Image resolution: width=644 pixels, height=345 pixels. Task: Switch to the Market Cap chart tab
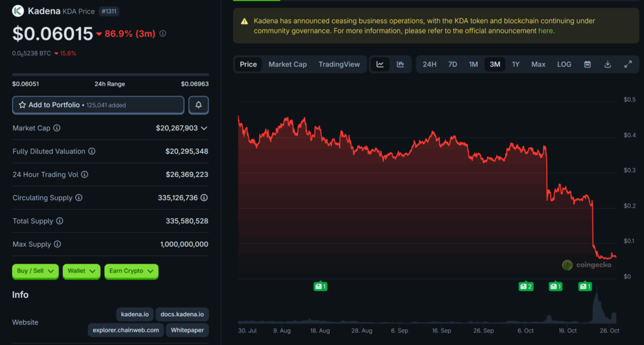[x=287, y=64]
